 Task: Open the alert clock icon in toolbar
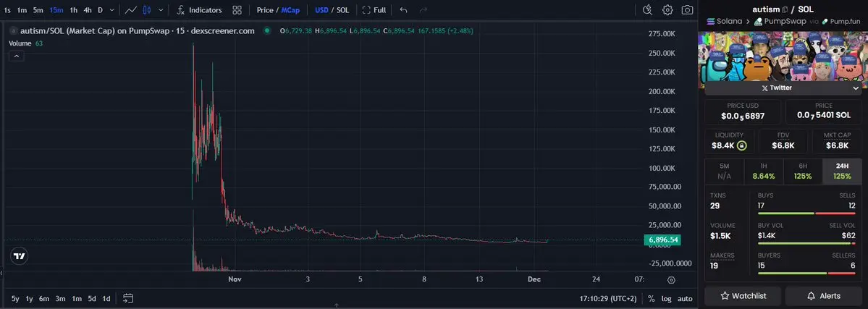coord(648,10)
